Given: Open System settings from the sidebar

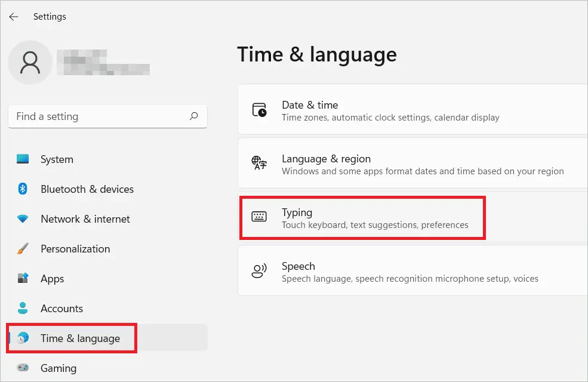Looking at the screenshot, I should point(57,159).
